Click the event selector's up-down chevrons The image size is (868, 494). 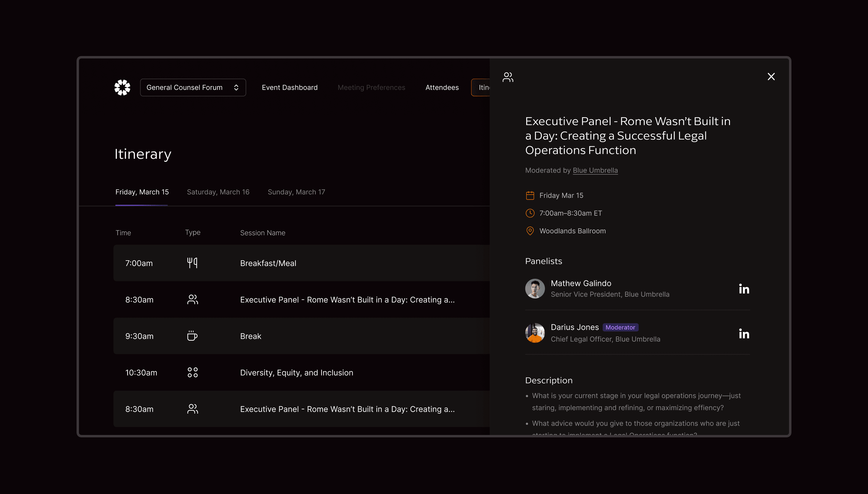pos(236,88)
